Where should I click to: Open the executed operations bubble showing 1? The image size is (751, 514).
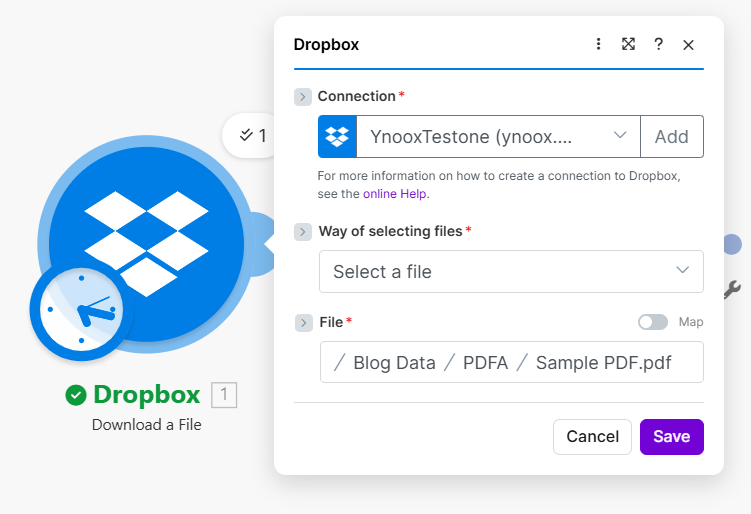(x=250, y=136)
